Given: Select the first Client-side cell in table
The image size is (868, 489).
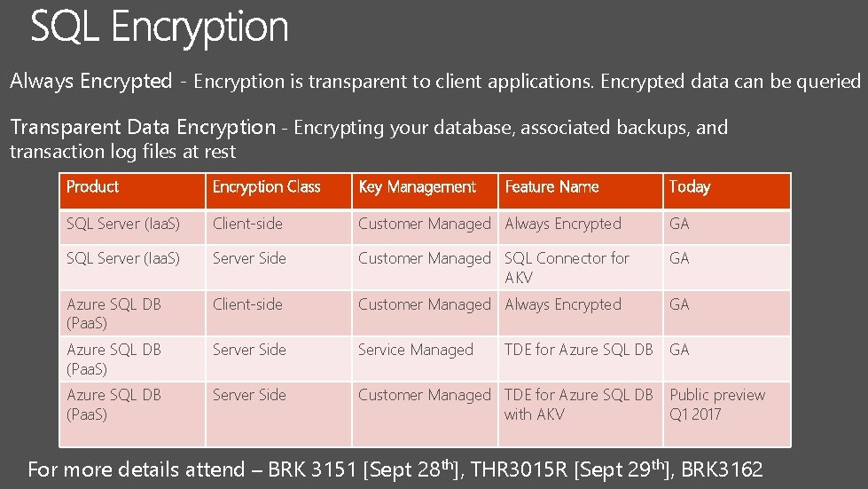Looking at the screenshot, I should coord(278,227).
